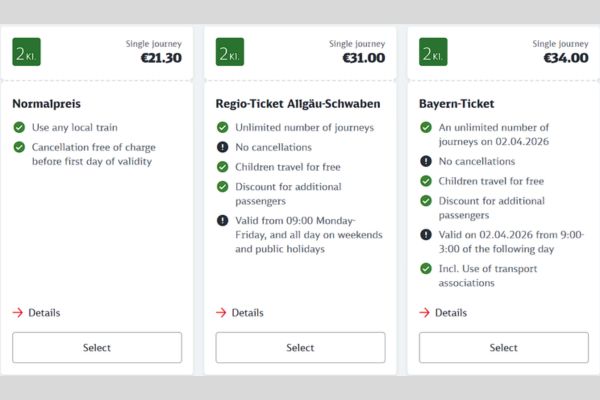Click green checkmark beside 'Use any local train'
Screen dimensions: 600x400
tap(19, 128)
